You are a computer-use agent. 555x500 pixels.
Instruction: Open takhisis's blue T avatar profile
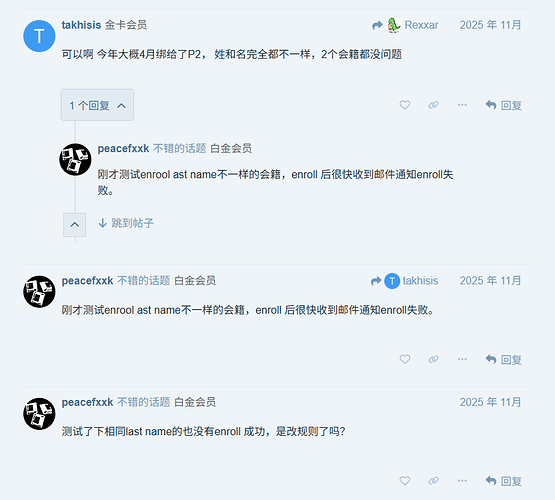point(39,36)
